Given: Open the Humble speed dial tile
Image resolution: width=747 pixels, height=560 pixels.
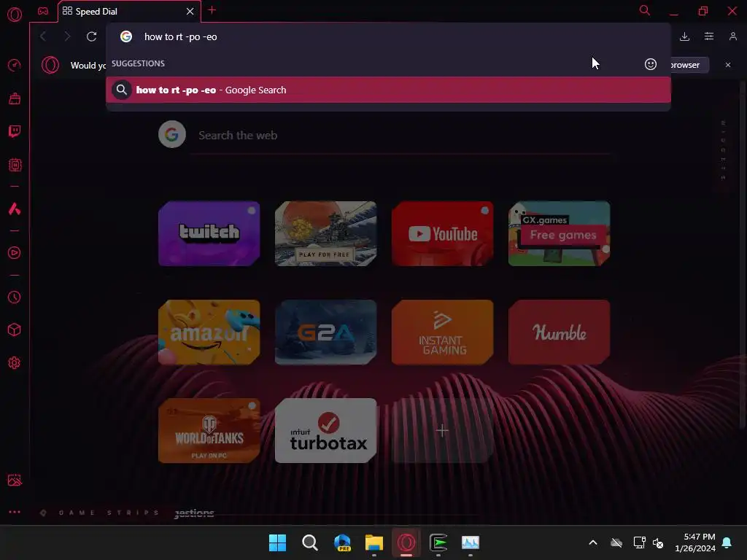Looking at the screenshot, I should coord(560,332).
